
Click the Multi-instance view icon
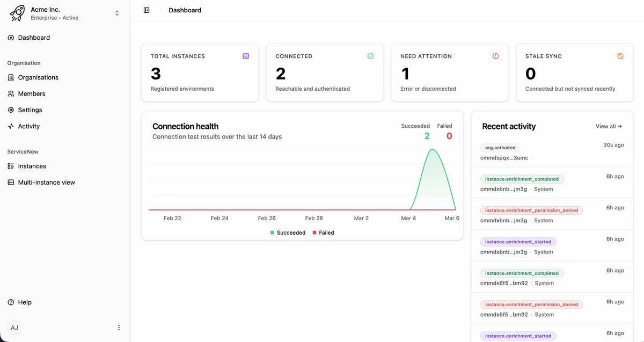(x=11, y=183)
